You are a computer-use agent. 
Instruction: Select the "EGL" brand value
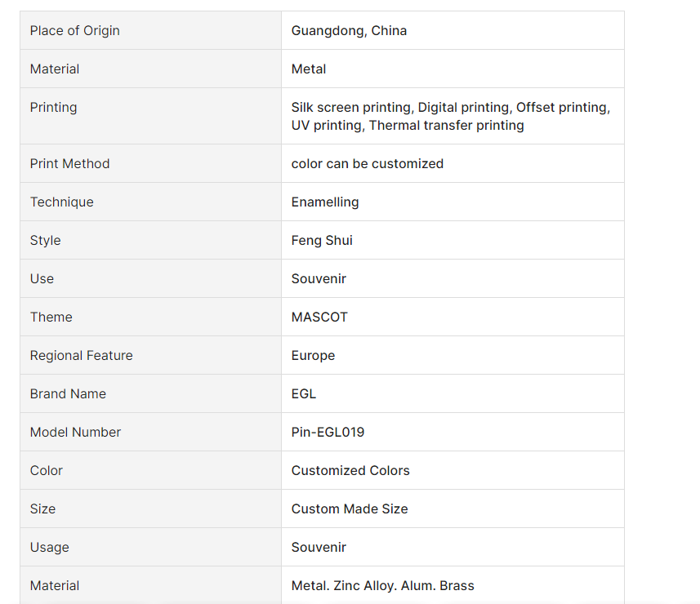[x=304, y=394]
